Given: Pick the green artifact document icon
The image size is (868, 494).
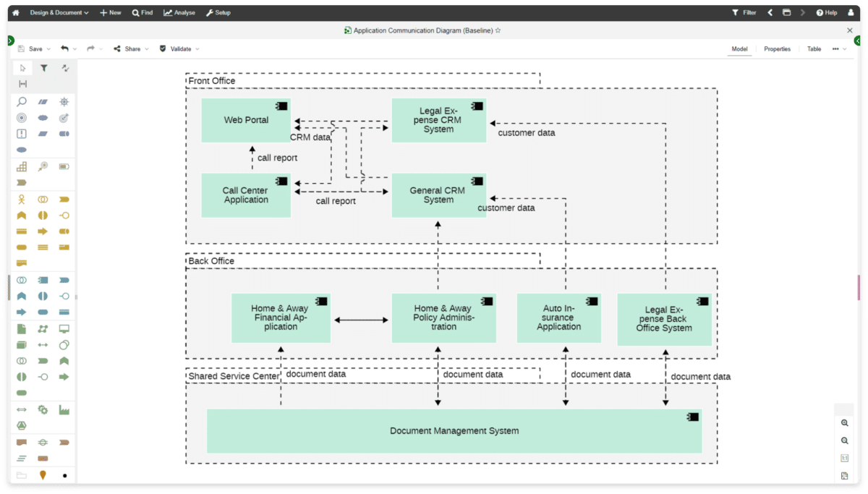Looking at the screenshot, I should (22, 328).
